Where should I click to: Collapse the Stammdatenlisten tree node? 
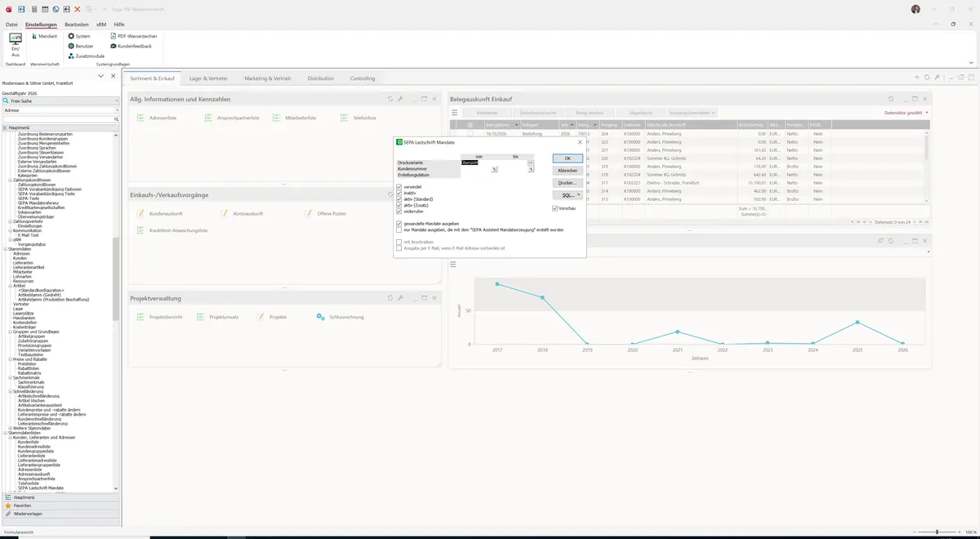point(5,433)
